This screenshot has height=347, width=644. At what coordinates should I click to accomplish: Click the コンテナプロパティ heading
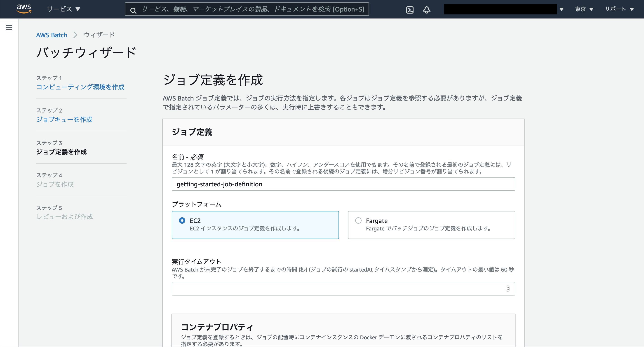[217, 327]
